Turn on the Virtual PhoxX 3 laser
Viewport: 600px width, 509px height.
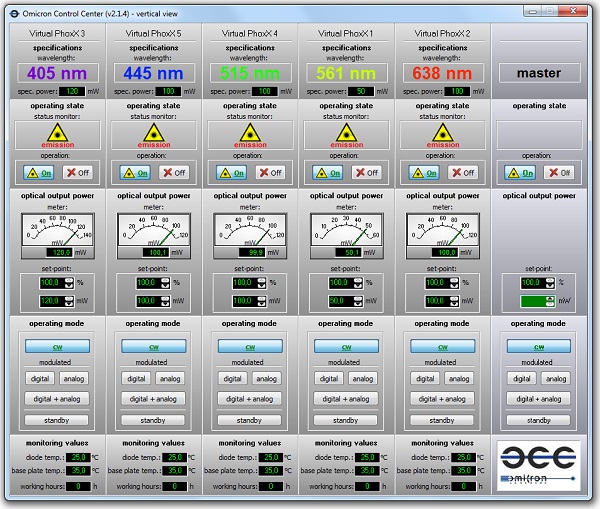pyautogui.click(x=39, y=172)
